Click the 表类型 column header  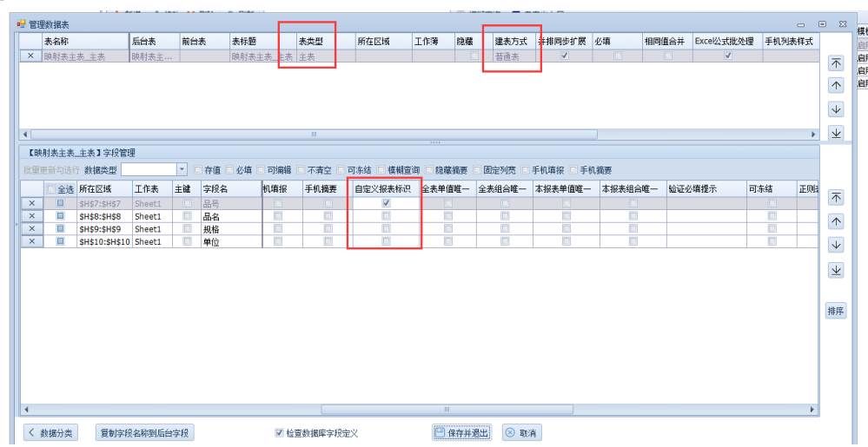pyautogui.click(x=311, y=41)
